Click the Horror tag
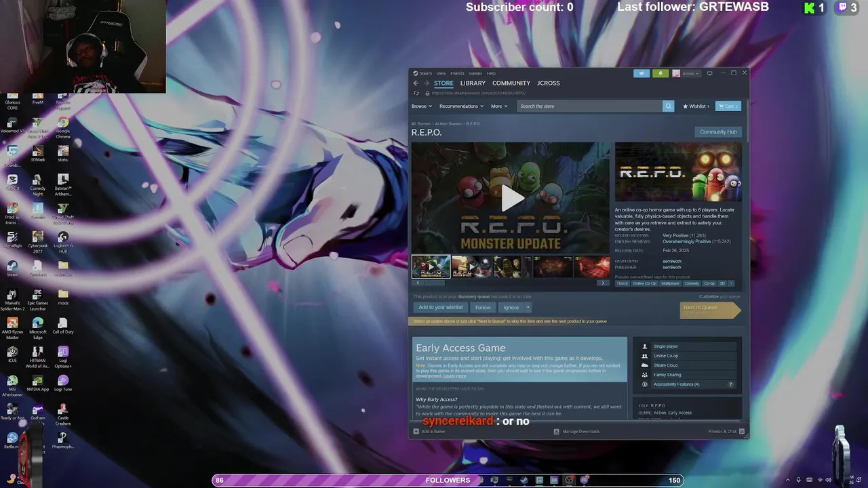868x488 pixels. pos(623,283)
